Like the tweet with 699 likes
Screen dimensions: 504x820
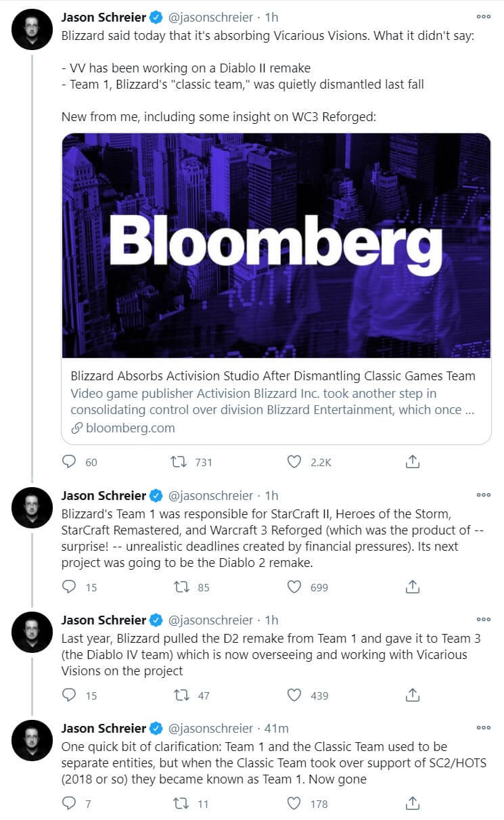(294, 587)
